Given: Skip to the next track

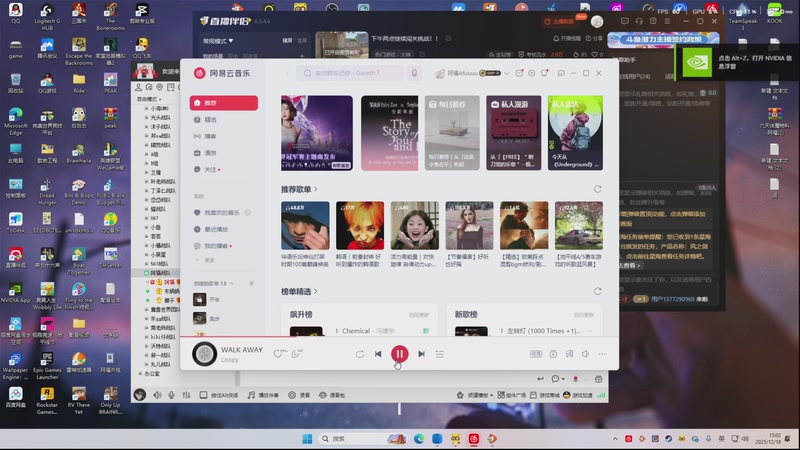Looking at the screenshot, I should [421, 354].
